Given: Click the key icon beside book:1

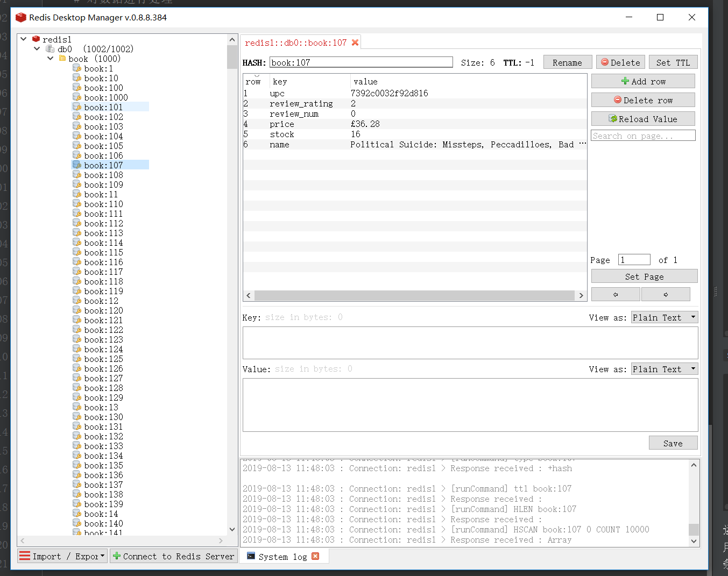Looking at the screenshot, I should pyautogui.click(x=77, y=68).
